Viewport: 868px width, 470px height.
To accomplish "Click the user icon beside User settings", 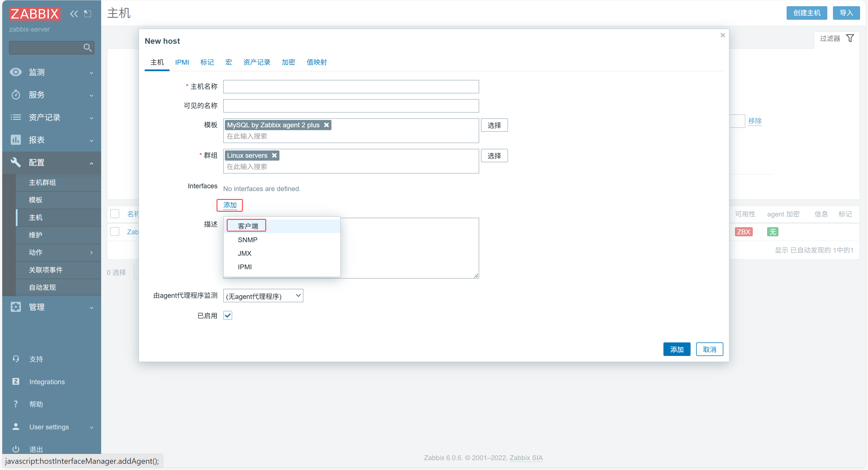I will coord(16,427).
